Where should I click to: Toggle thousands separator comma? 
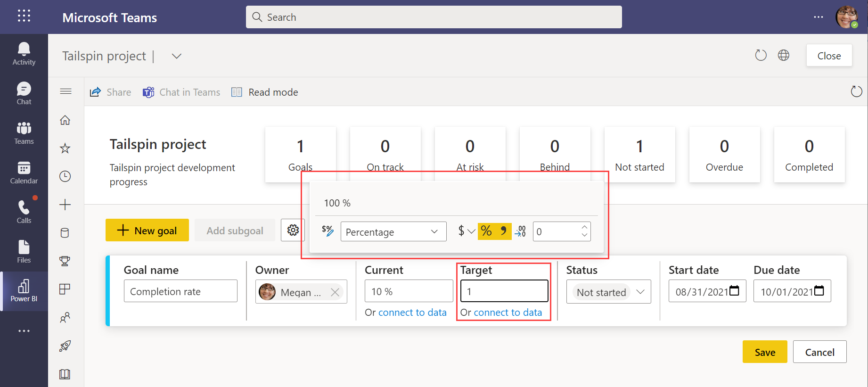pyautogui.click(x=503, y=231)
